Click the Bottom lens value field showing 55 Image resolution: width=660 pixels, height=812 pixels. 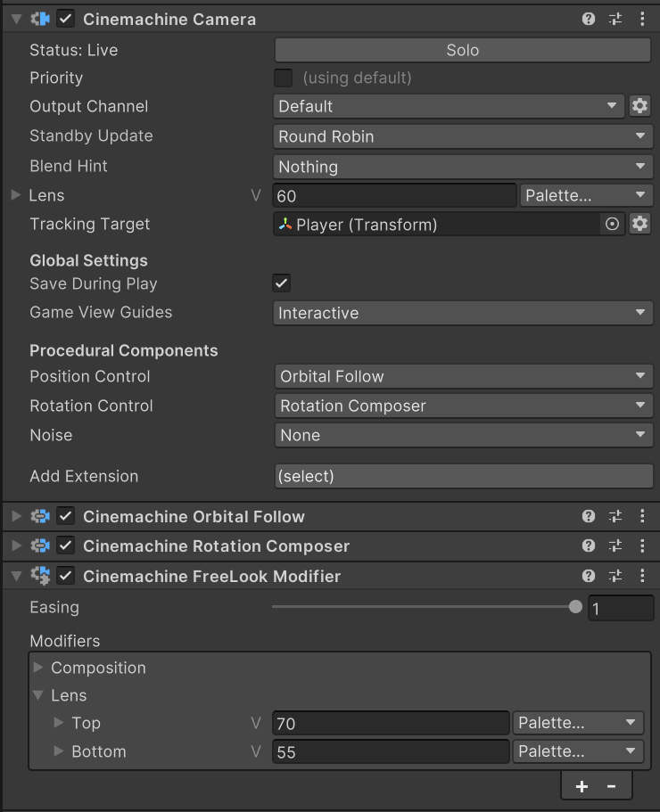392,751
